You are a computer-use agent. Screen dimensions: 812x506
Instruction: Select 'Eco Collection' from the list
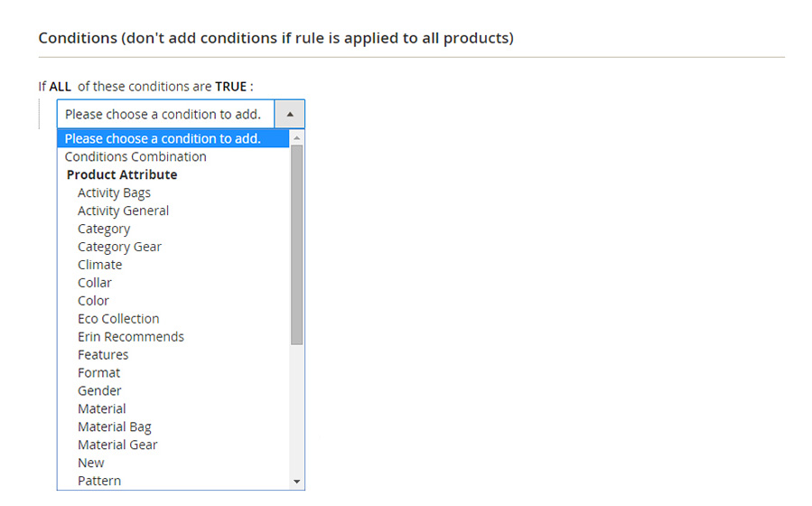click(118, 319)
